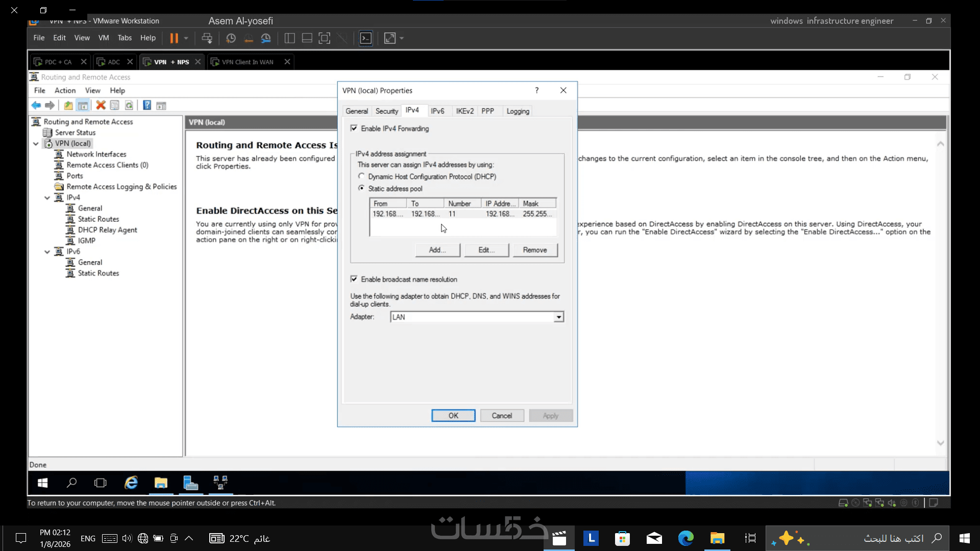Image resolution: width=980 pixels, height=551 pixels.
Task: Click the Edit... button
Action: click(x=486, y=250)
